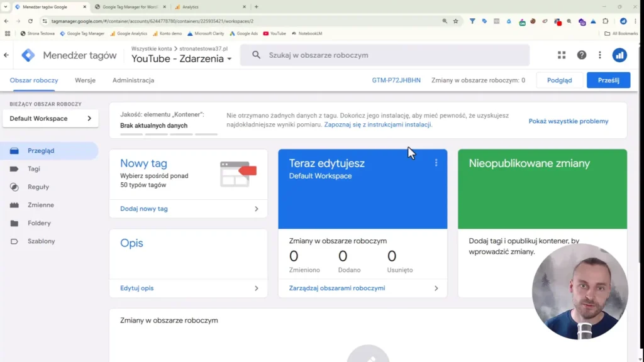644x362 pixels.
Task: Open Reguły in the sidebar
Action: pos(49,187)
